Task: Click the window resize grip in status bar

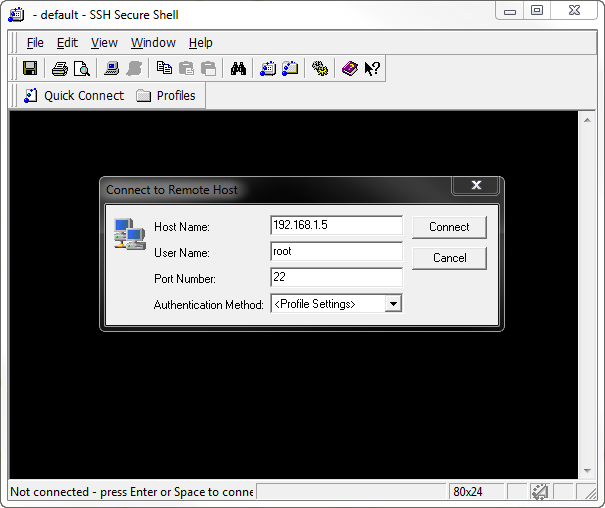Action: (x=590, y=493)
